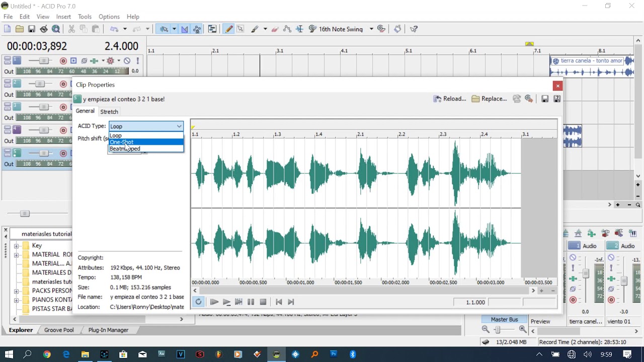The image size is (644, 362).
Task: Select the Paint brush tool
Action: pyautogui.click(x=255, y=29)
